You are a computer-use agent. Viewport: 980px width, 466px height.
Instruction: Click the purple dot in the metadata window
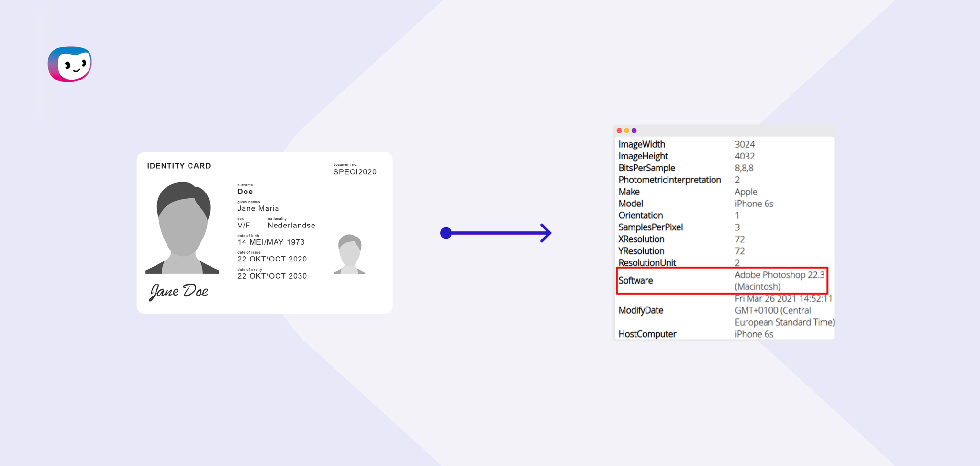pyautogui.click(x=634, y=131)
